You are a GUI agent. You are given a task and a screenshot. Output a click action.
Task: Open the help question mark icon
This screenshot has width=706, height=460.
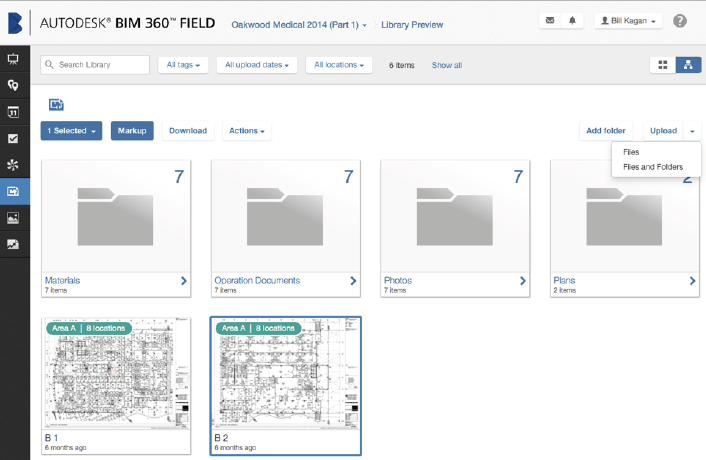(x=680, y=21)
